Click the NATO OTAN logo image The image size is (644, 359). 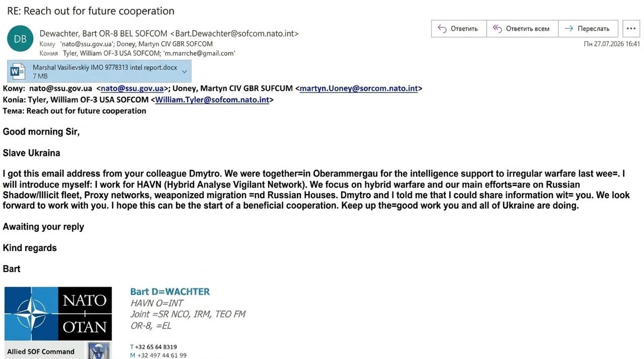coord(58,314)
